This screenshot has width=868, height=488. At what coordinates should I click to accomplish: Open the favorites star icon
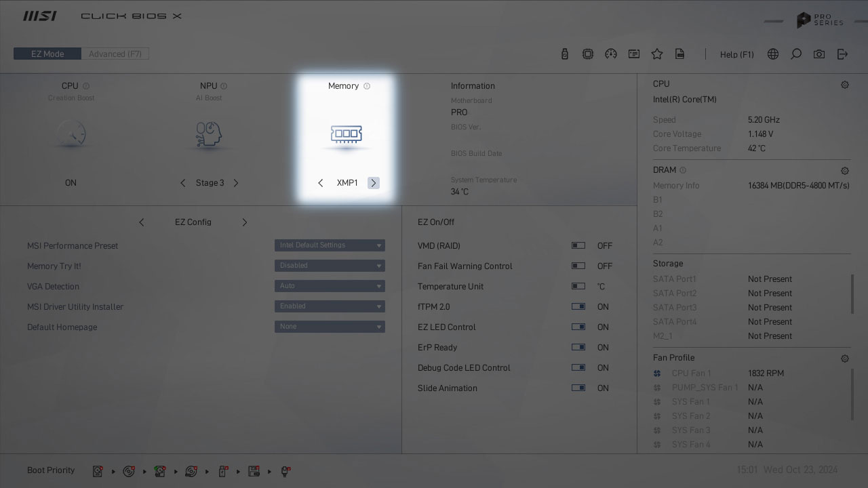click(x=656, y=54)
